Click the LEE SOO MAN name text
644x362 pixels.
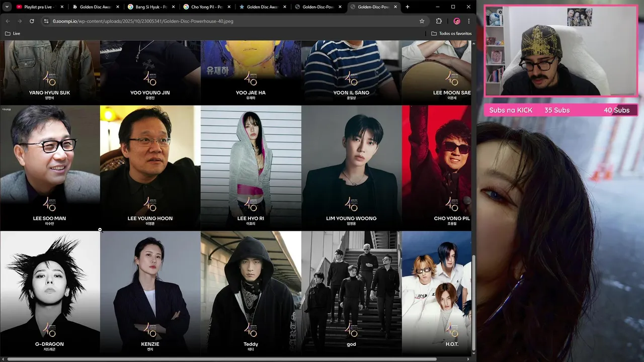[x=49, y=218]
